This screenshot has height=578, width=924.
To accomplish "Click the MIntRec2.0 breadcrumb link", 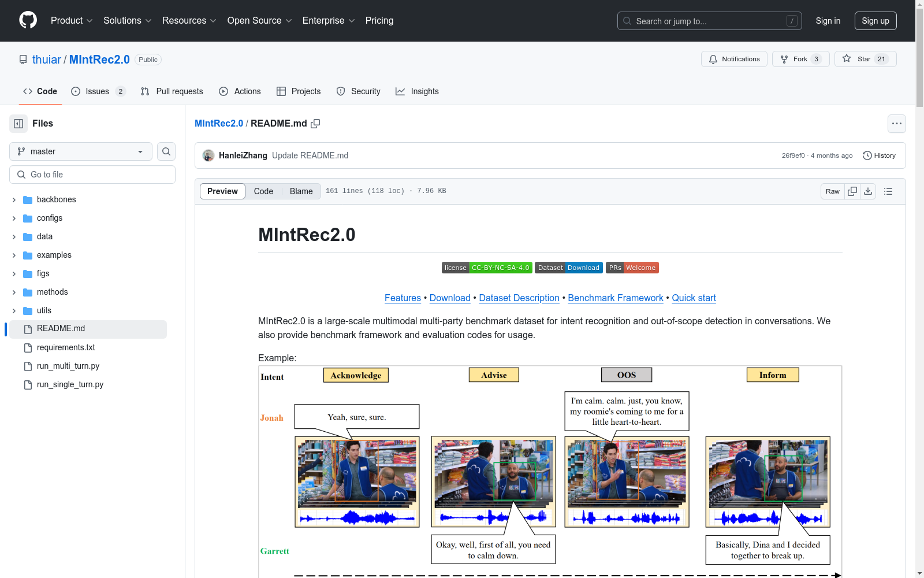I will pyautogui.click(x=219, y=124).
